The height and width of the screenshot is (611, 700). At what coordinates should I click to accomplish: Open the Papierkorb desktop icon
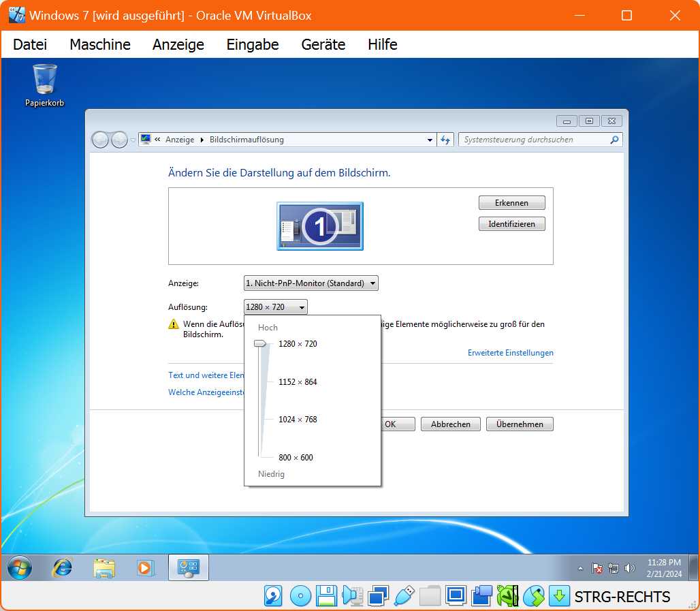45,85
